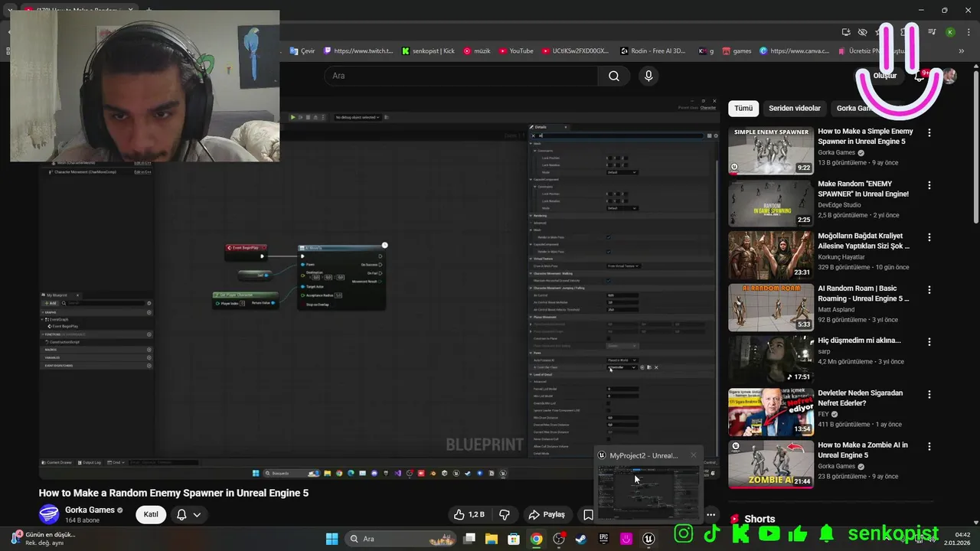Open the twitch.tv bookmark
Screen dimensions: 980x551
[x=358, y=51]
